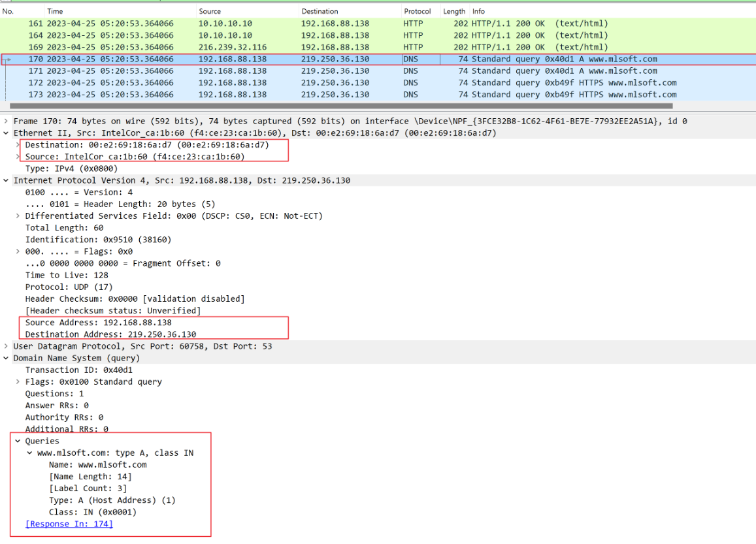This screenshot has width=756, height=544.
Task: Collapse the Domain Name System (query) section
Action: pos(6,358)
